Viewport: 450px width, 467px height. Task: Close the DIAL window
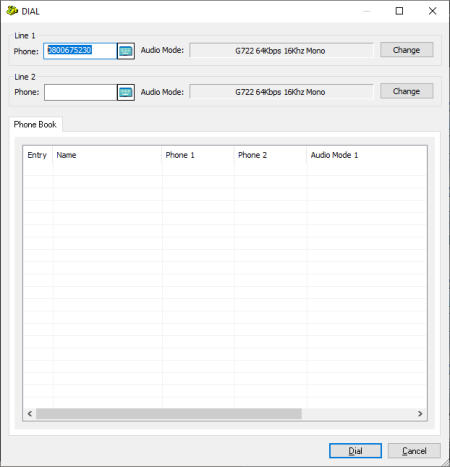point(432,11)
